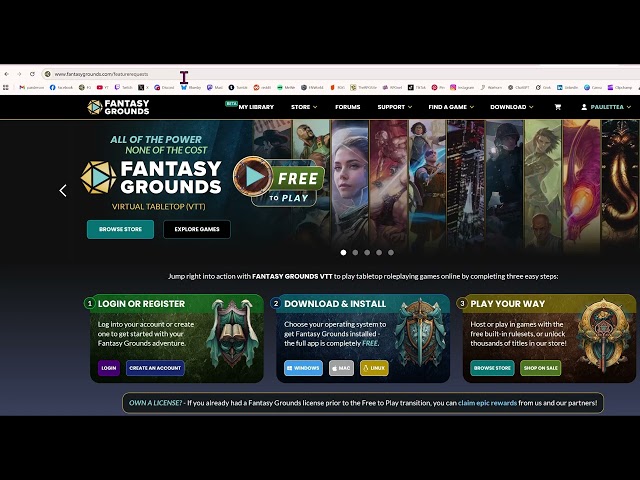Expand the Download dropdown menu

(x=511, y=107)
